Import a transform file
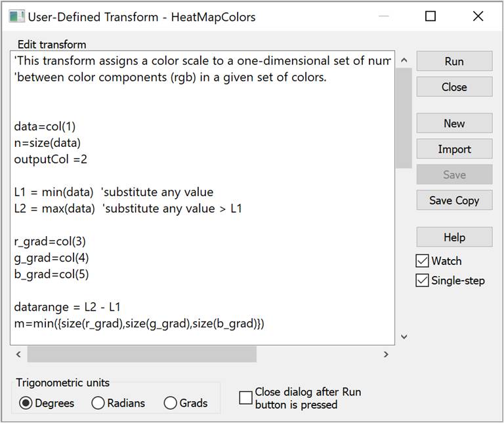The image size is (504, 423). click(454, 149)
